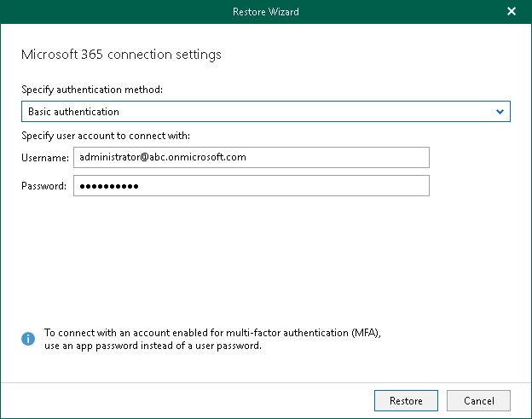
Task: Click the separator line above the buttons
Action: [265, 381]
